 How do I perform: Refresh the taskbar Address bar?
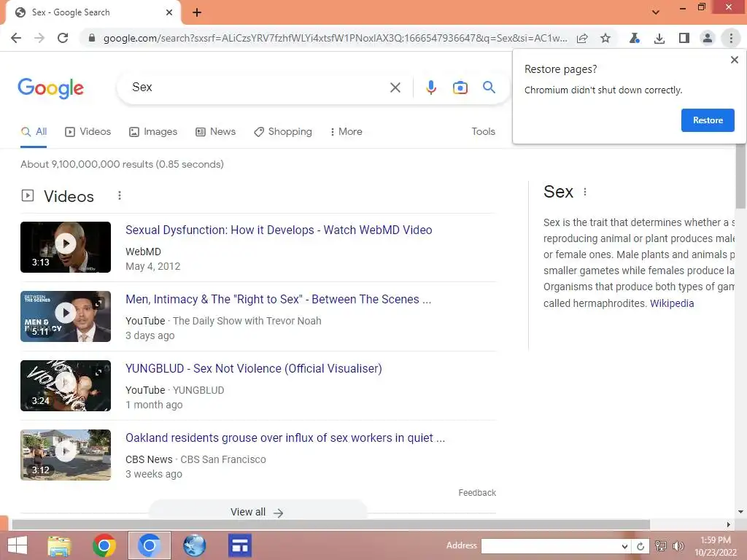tap(640, 546)
